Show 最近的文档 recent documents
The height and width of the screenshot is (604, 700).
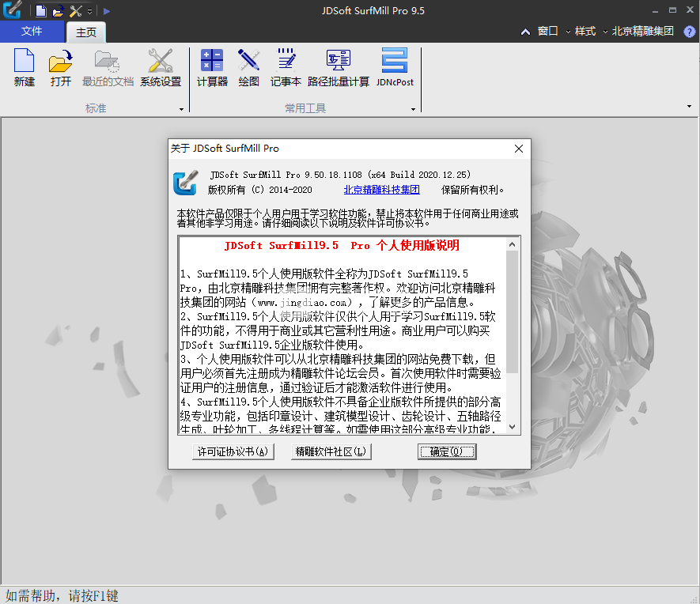108,68
